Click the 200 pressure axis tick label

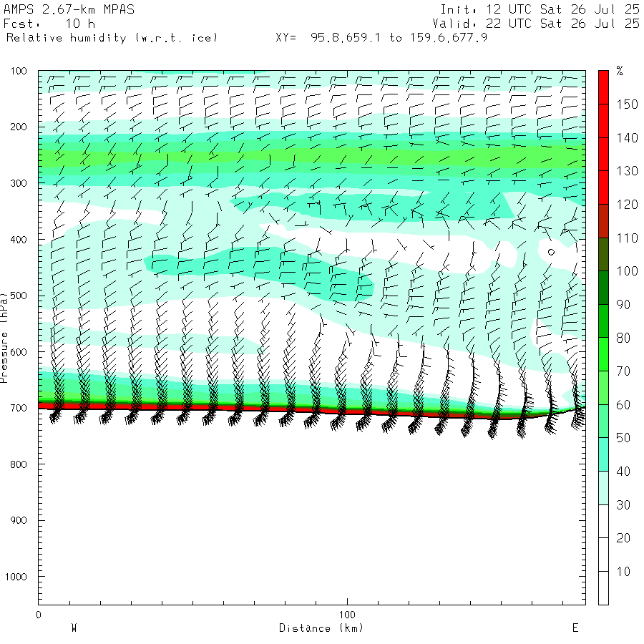tap(19, 127)
